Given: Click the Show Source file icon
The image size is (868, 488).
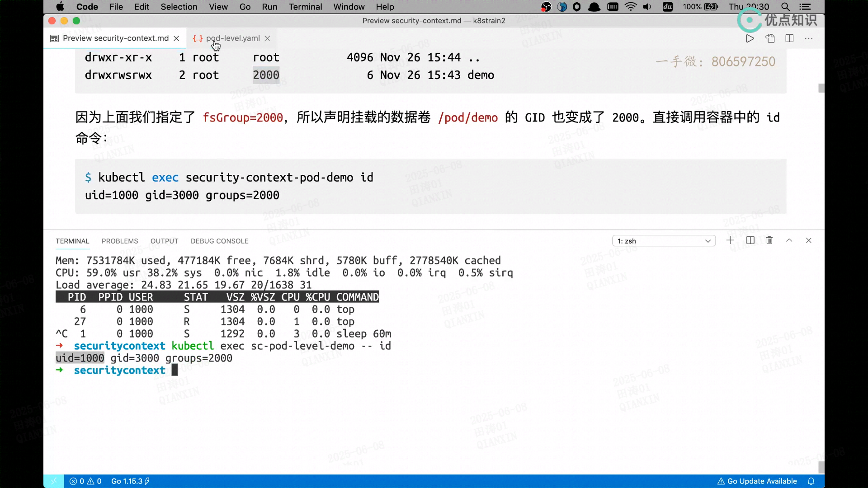Looking at the screenshot, I should (770, 38).
